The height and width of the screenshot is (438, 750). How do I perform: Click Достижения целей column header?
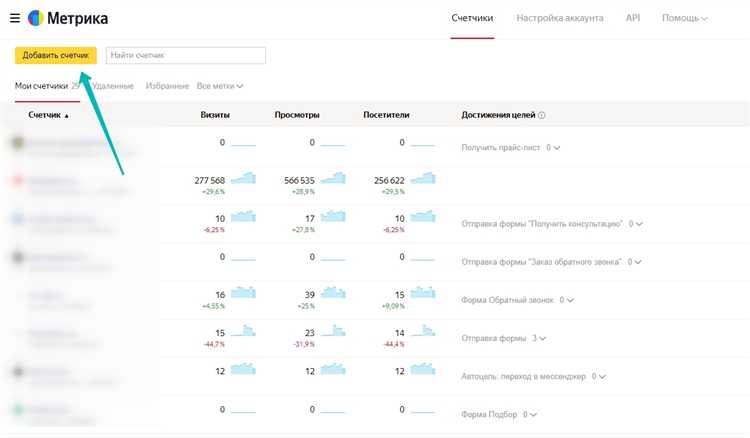tap(498, 115)
